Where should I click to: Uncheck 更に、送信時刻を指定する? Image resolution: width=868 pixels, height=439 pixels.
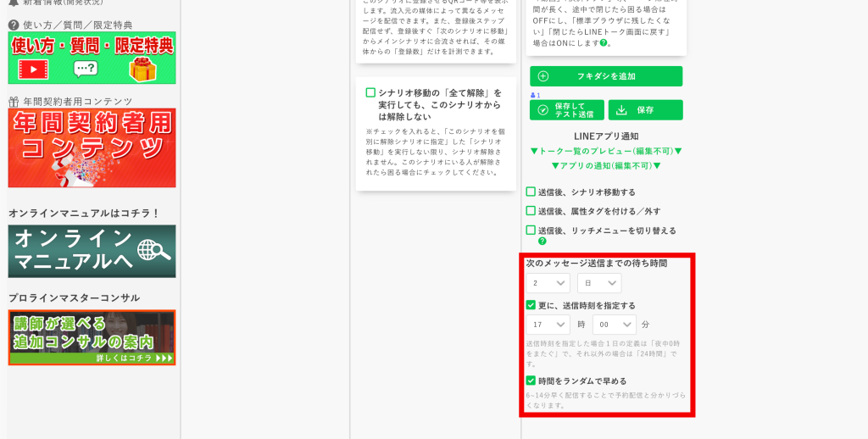(x=531, y=304)
